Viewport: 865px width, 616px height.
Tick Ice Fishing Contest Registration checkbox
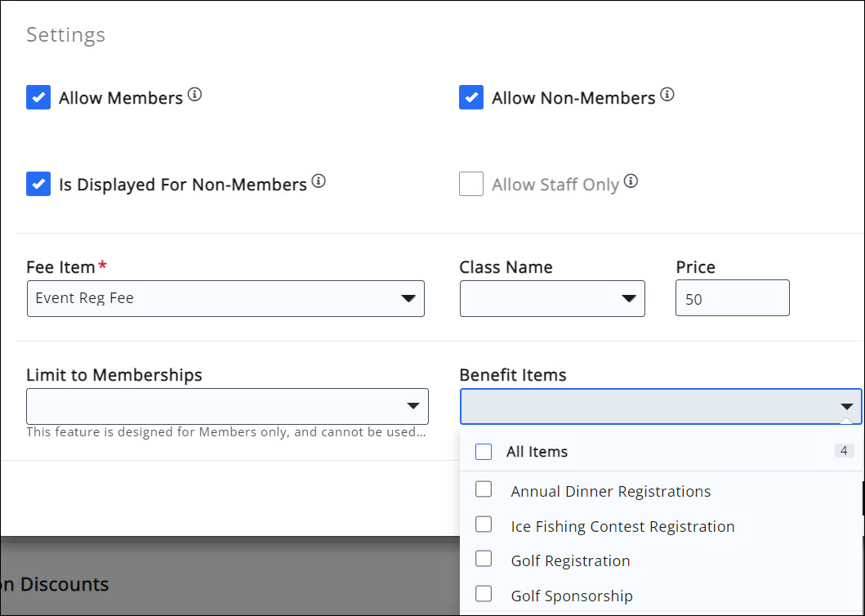(484, 524)
